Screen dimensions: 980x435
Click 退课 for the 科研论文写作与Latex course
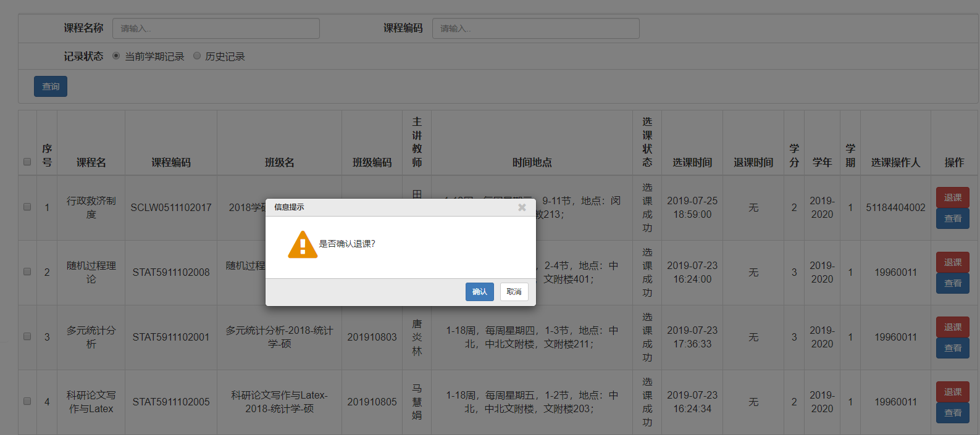[952, 392]
